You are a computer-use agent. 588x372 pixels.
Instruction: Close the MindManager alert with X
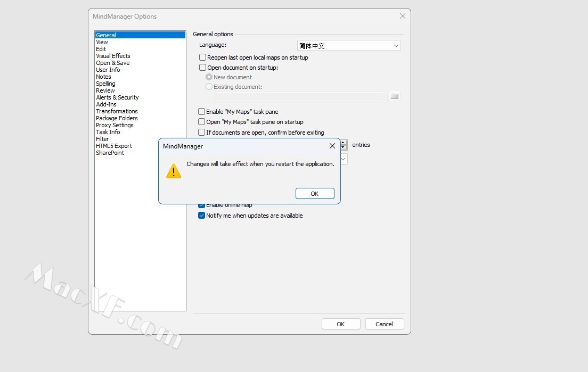point(332,146)
